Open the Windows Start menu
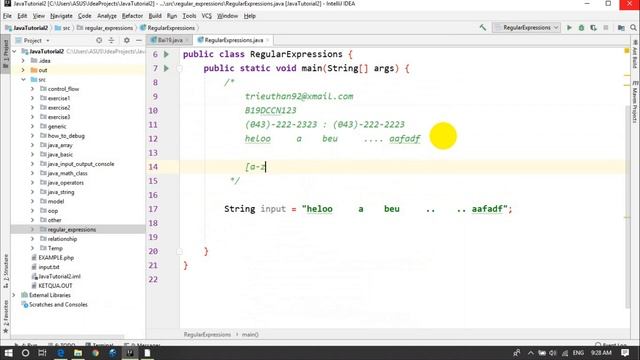 click(8, 353)
